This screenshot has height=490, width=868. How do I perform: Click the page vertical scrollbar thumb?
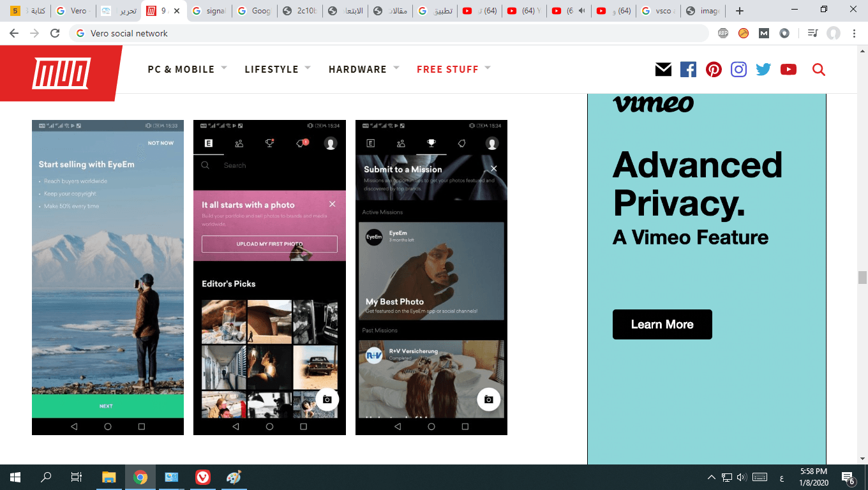click(x=862, y=277)
